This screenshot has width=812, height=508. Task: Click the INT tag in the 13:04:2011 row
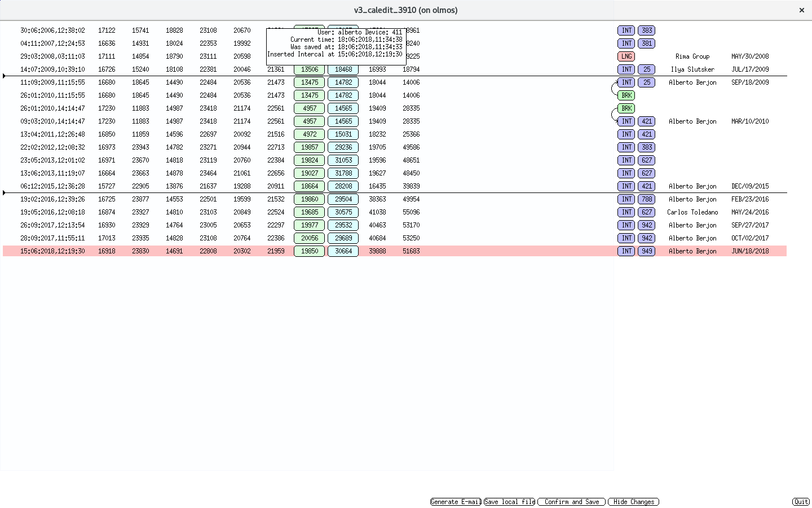click(x=626, y=134)
